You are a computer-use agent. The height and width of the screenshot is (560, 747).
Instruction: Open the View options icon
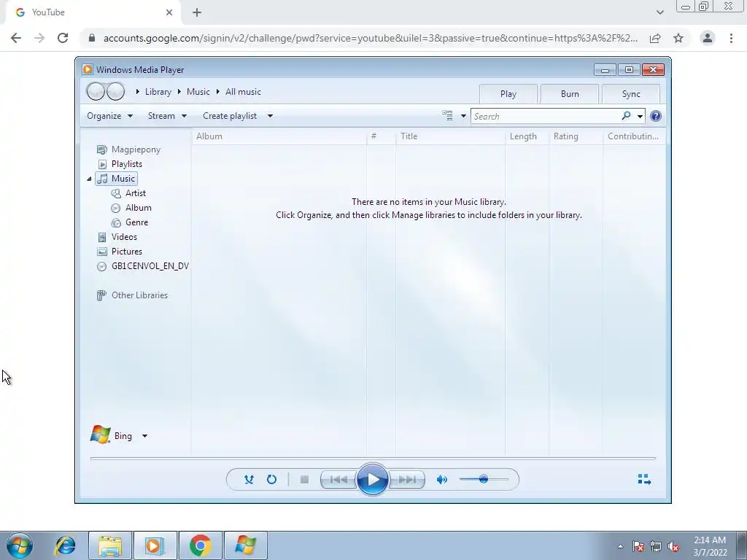pos(447,116)
